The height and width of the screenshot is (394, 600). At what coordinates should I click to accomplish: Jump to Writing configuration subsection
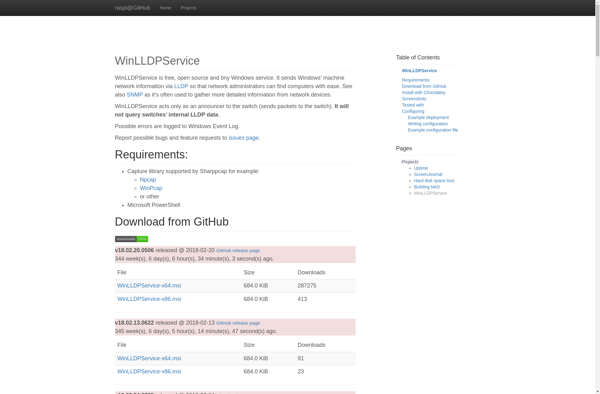(x=427, y=124)
